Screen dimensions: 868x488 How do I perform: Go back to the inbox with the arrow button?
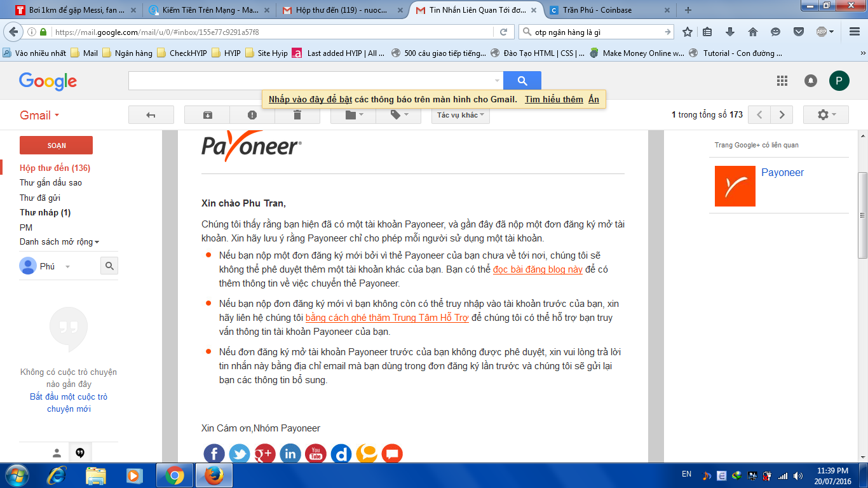point(151,115)
